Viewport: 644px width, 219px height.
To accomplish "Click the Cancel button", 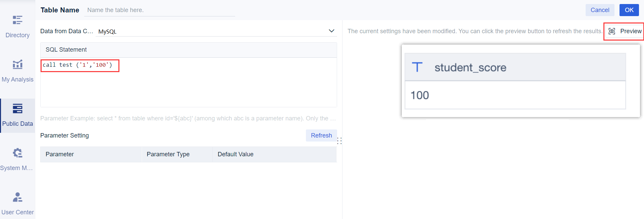I will (x=600, y=10).
